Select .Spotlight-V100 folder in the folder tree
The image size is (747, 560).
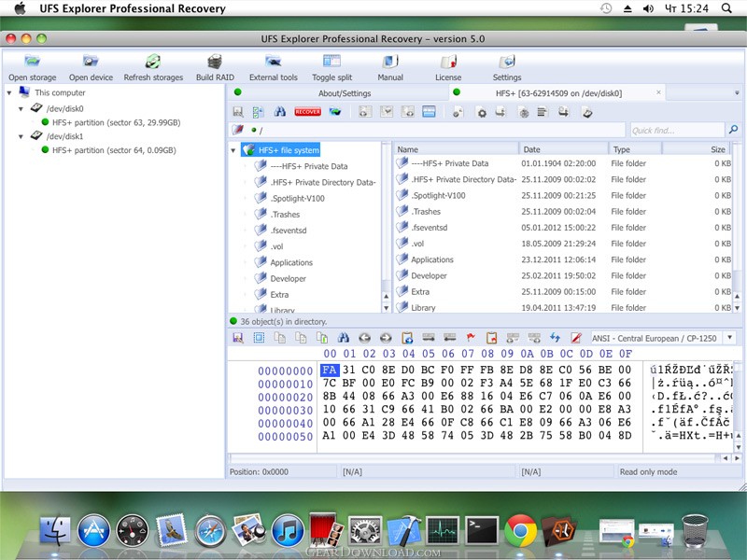click(x=297, y=198)
